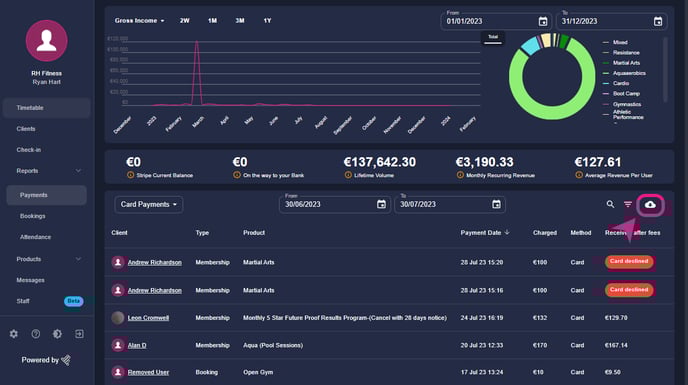
Task: Click Leon Cromwell's avatar photo
Action: 118,318
